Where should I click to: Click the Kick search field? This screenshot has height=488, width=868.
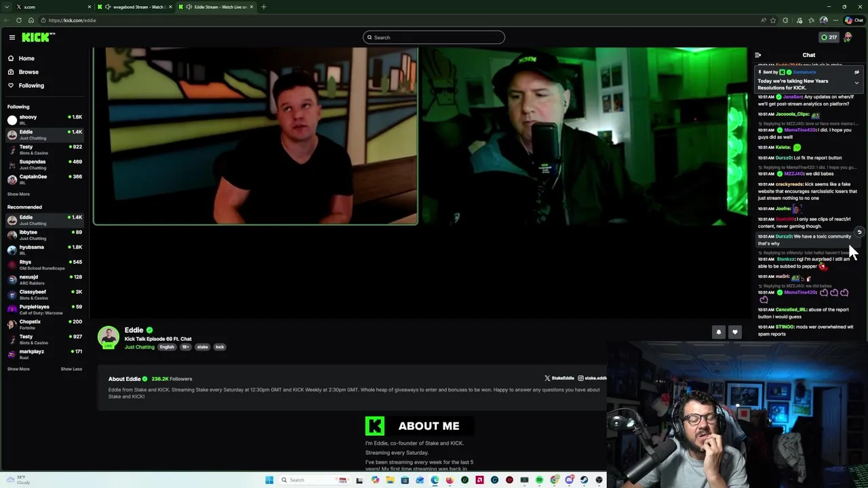coord(434,37)
